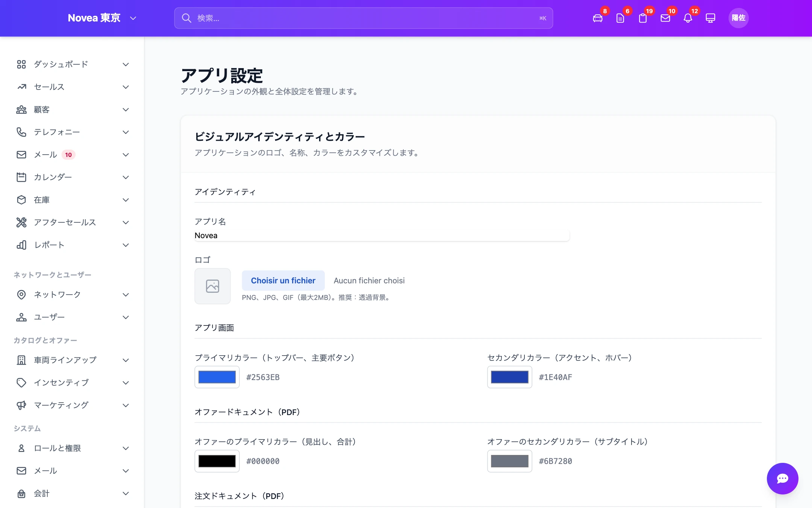The height and width of the screenshot is (508, 812).
Task: Open the user avatar 陽佐 menu
Action: (x=738, y=18)
